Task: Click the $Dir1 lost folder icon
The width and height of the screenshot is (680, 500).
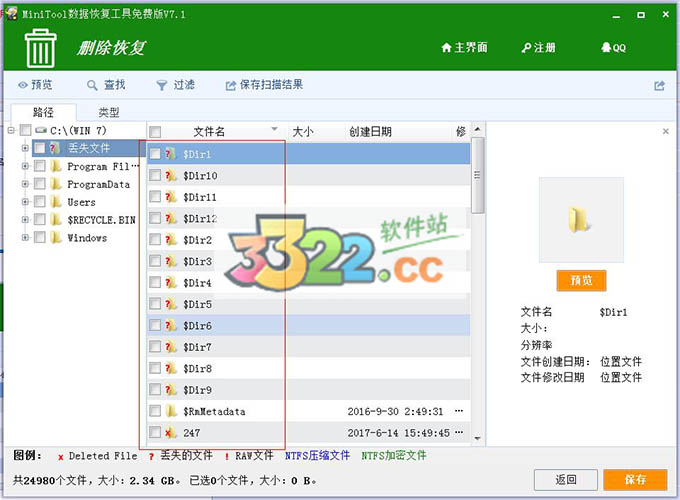Action: tap(170, 154)
